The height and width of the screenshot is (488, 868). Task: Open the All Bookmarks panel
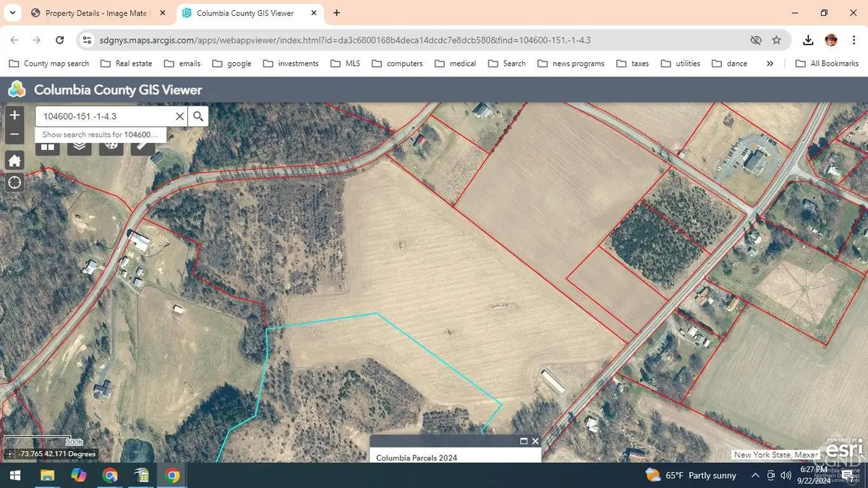pyautogui.click(x=827, y=64)
